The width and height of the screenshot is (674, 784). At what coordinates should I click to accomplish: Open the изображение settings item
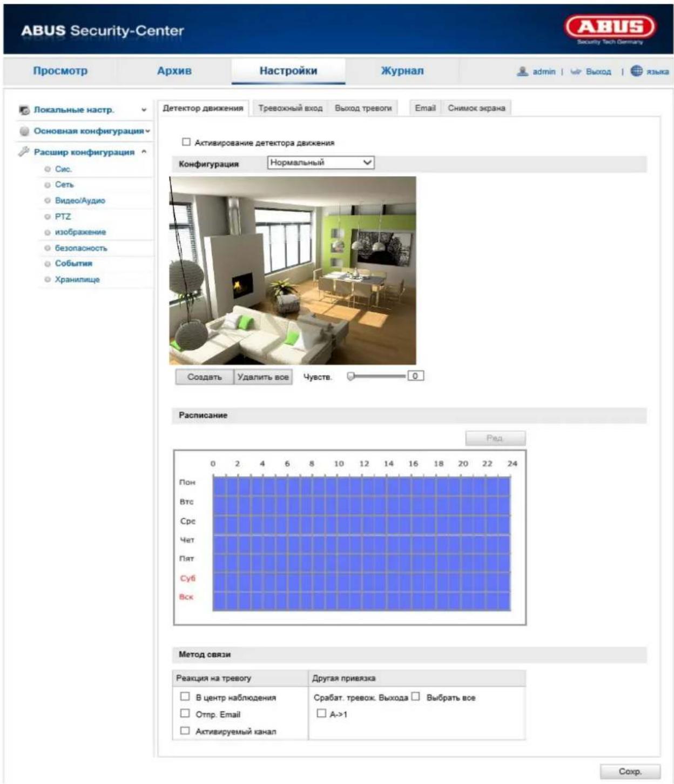point(80,232)
